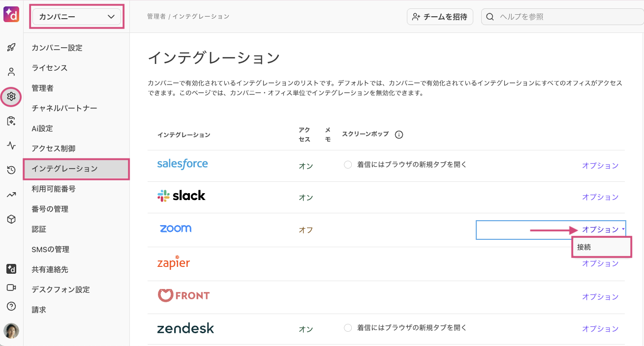This screenshot has height=346, width=644.
Task: Click the Dialpad logo icon
Action: click(11, 15)
